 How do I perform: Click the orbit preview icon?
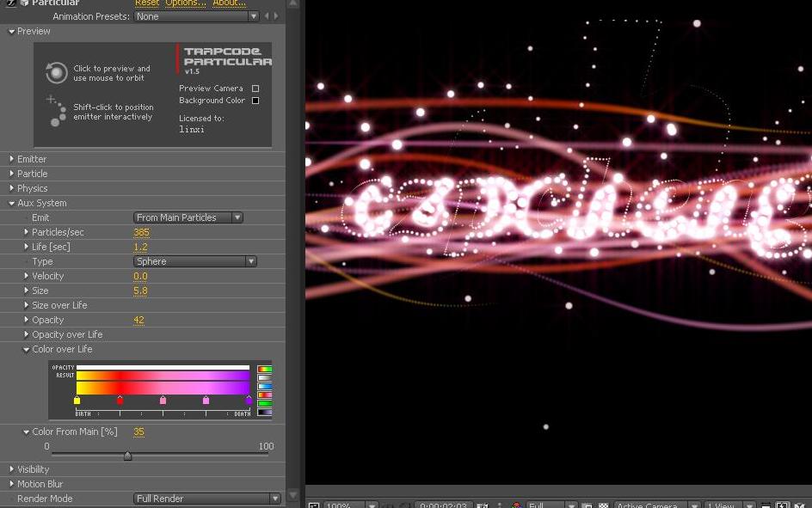(57, 73)
